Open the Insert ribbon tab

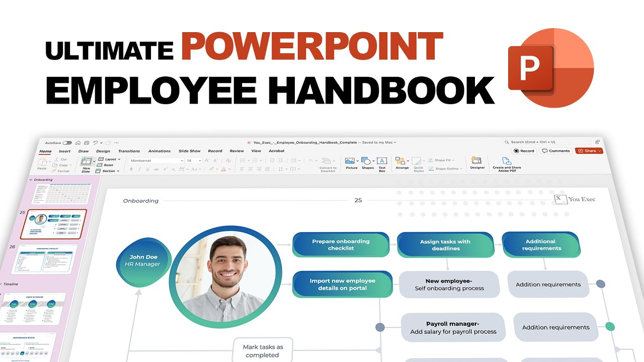point(64,151)
